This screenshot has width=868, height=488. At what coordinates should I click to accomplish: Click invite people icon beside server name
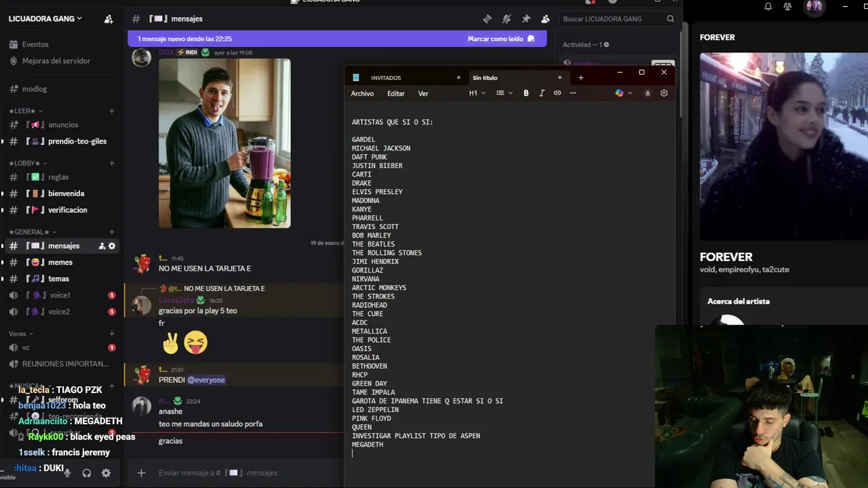pyautogui.click(x=108, y=19)
